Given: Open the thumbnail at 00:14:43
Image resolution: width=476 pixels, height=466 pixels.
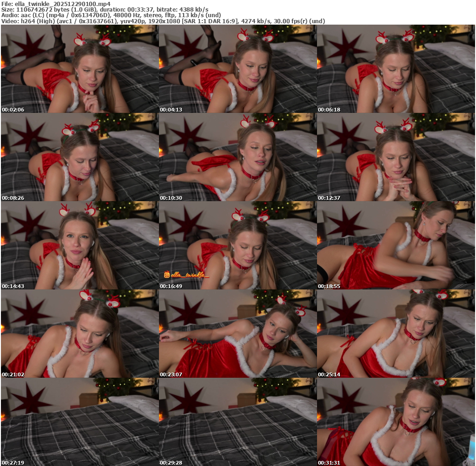Looking at the screenshot, I should (79, 245).
